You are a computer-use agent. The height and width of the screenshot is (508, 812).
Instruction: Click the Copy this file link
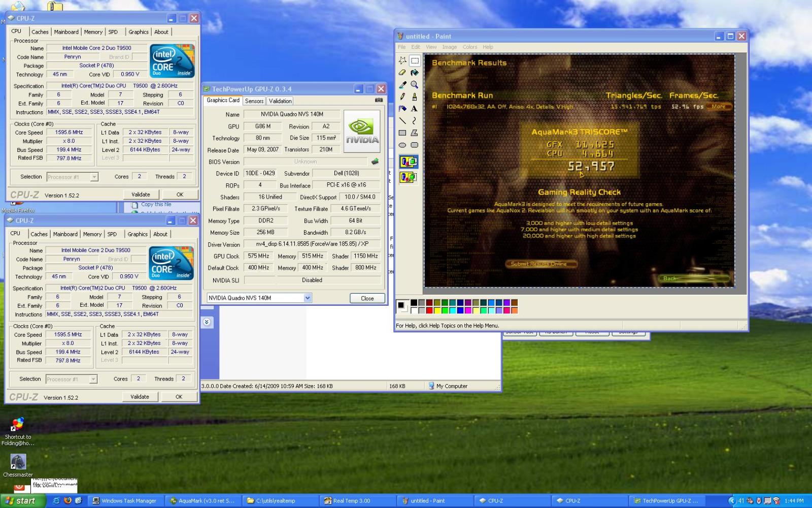[x=156, y=204]
